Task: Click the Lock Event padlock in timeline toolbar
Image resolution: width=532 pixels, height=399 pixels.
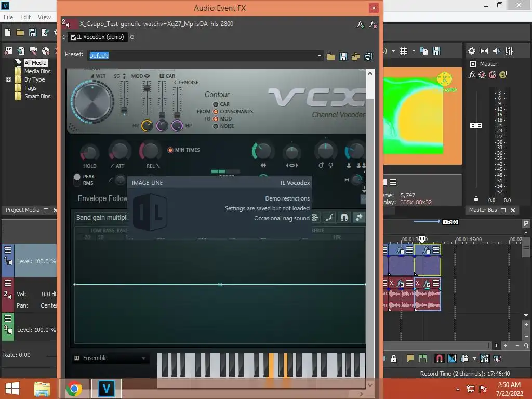Action: tap(394, 358)
